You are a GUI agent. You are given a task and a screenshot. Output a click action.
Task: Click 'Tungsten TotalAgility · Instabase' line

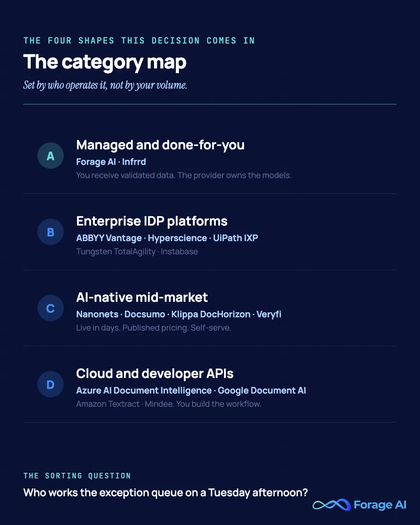pyautogui.click(x=137, y=252)
